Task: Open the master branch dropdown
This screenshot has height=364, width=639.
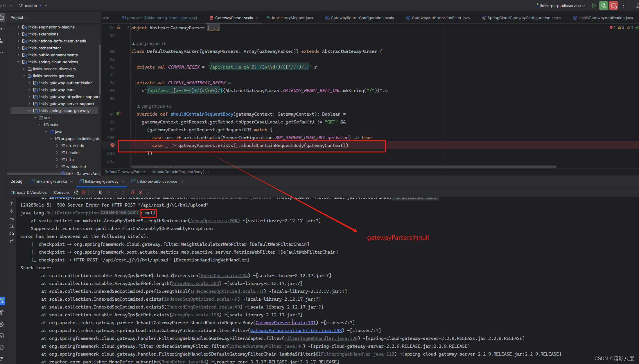Action: click(33, 6)
